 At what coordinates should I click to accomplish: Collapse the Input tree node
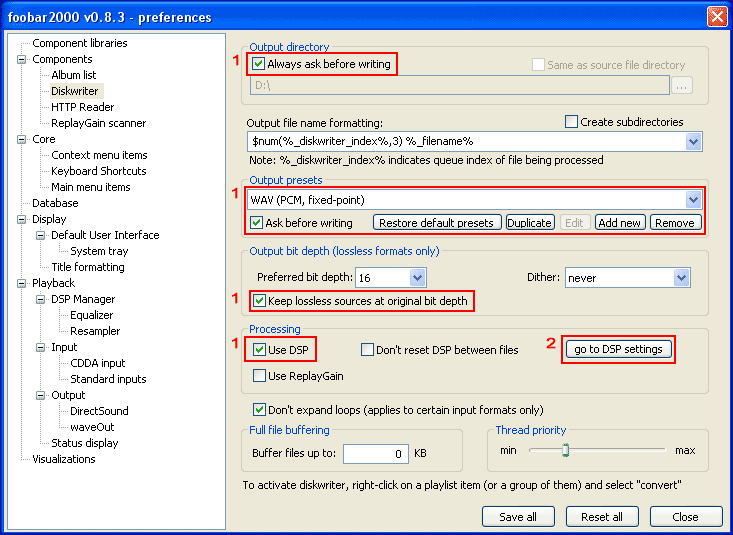(x=41, y=347)
